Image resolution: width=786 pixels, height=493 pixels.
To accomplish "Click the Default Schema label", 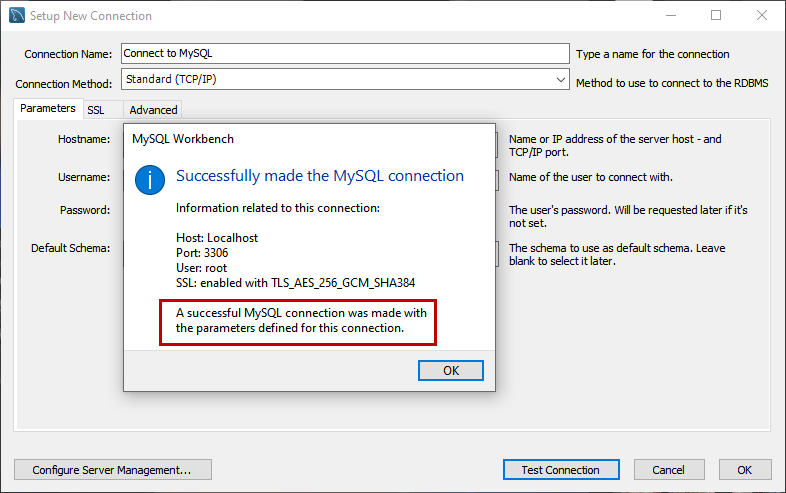I will (x=70, y=248).
